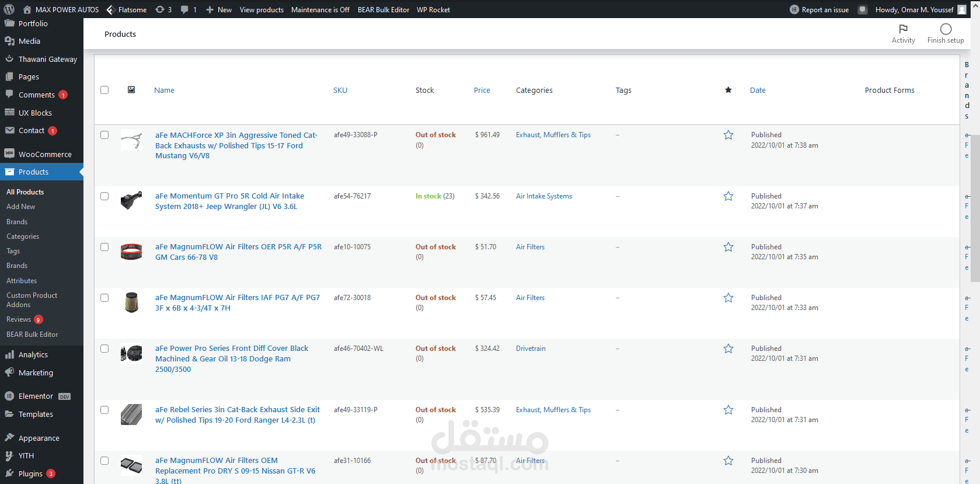Open All Products submenu item
980x484 pixels.
coord(25,191)
